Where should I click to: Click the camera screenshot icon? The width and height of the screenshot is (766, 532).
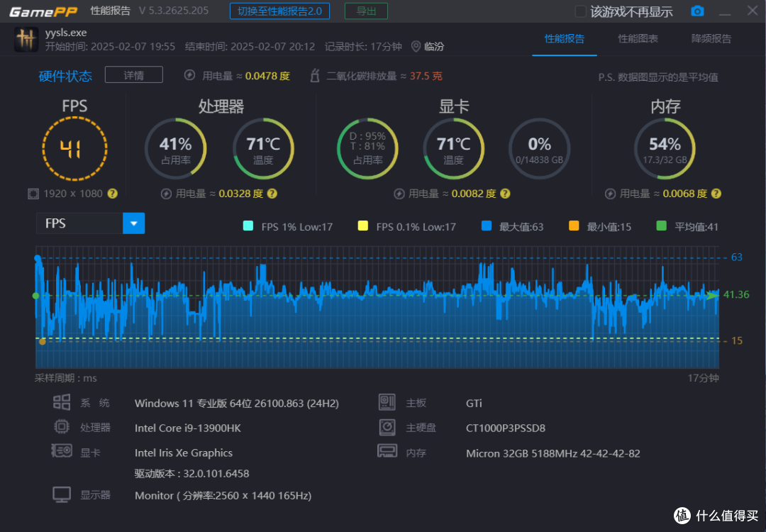[x=697, y=11]
